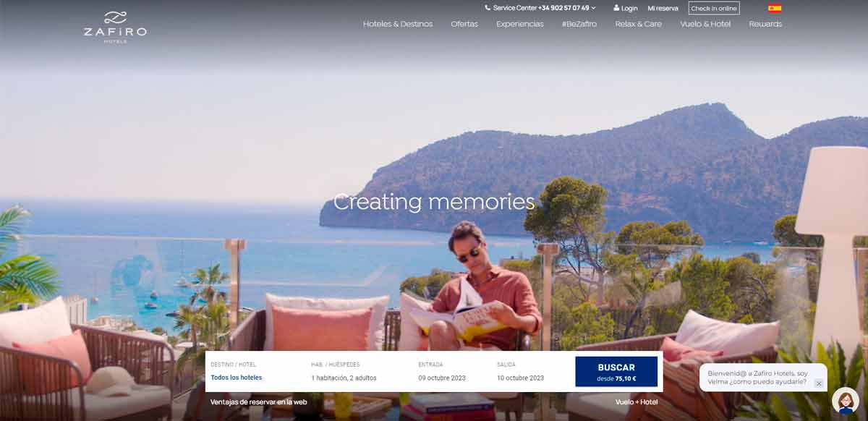This screenshot has width=868, height=421.
Task: Click Ventajas de reservar en la web
Action: click(x=259, y=401)
